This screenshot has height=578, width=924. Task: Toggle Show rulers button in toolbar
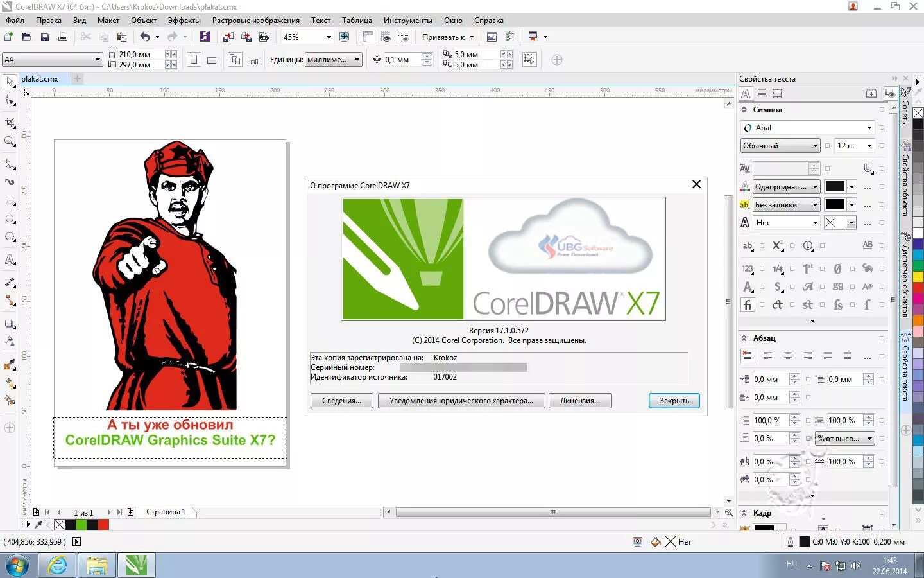point(368,37)
